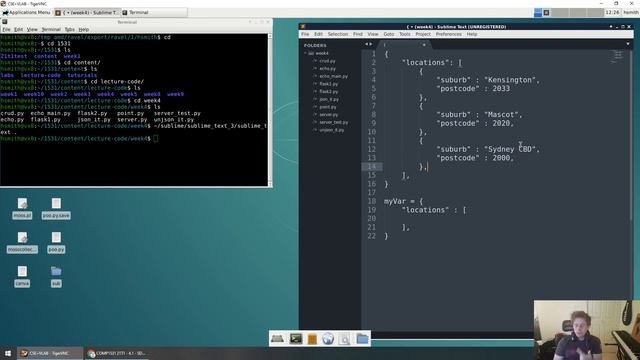Image resolution: width=640 pixels, height=360 pixels.
Task: Open Sublime Text View menu
Action: click(373, 34)
